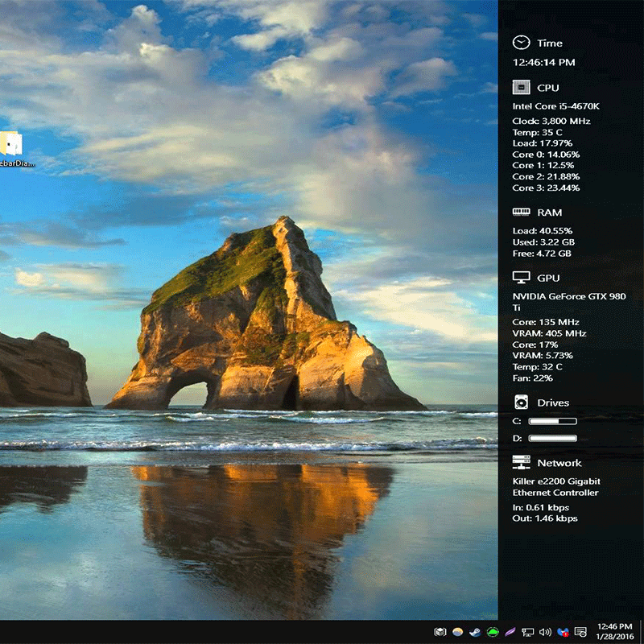Click the Network server icon
644x644 pixels.
pos(521,462)
